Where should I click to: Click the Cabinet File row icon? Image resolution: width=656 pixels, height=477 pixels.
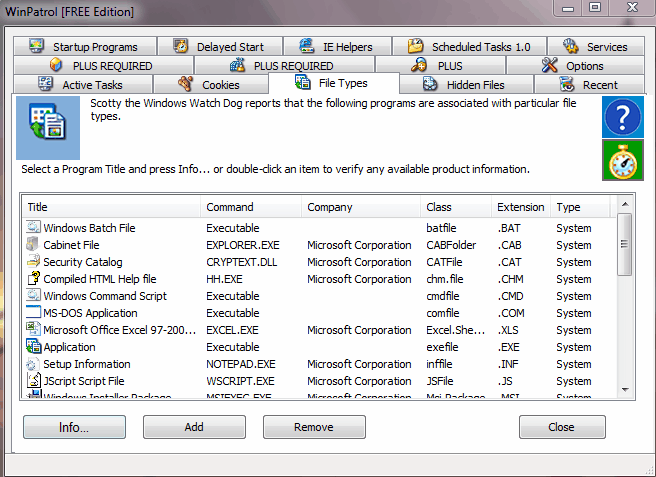[33, 245]
